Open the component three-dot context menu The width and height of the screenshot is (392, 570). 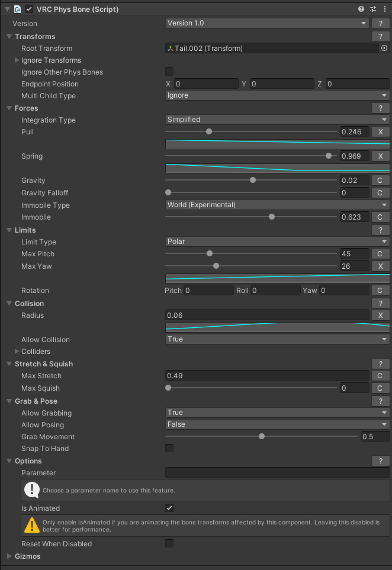coord(385,9)
